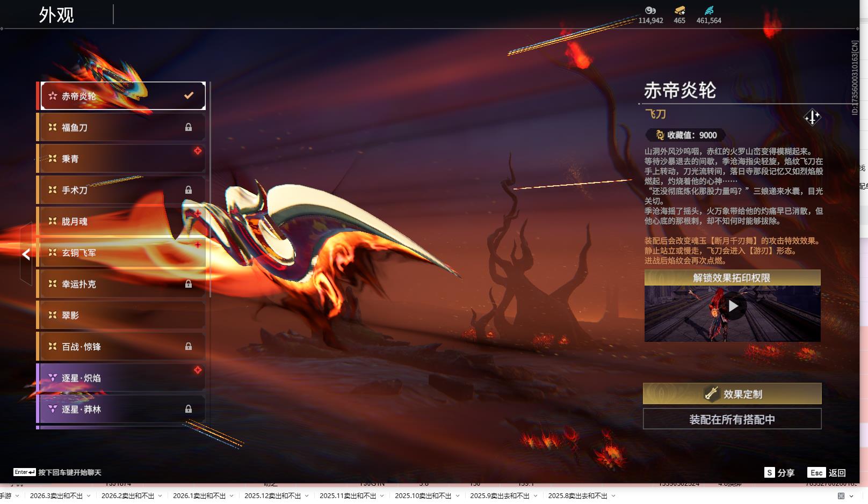Choose the 翠影 skin entry
868x504 pixels.
click(x=123, y=315)
